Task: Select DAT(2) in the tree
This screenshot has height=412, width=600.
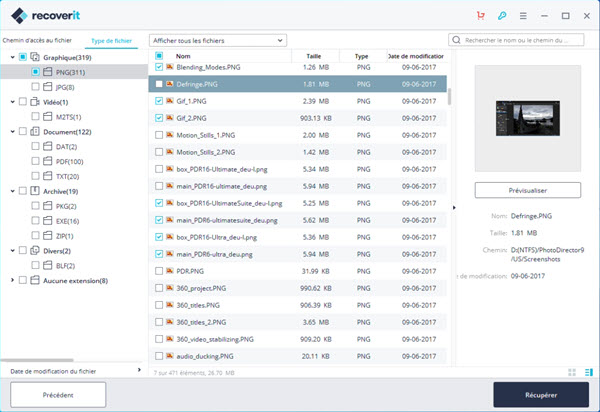Action: pos(66,147)
